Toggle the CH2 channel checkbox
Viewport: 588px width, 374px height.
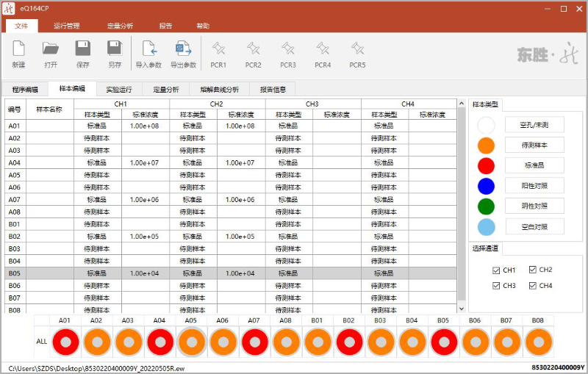point(533,270)
